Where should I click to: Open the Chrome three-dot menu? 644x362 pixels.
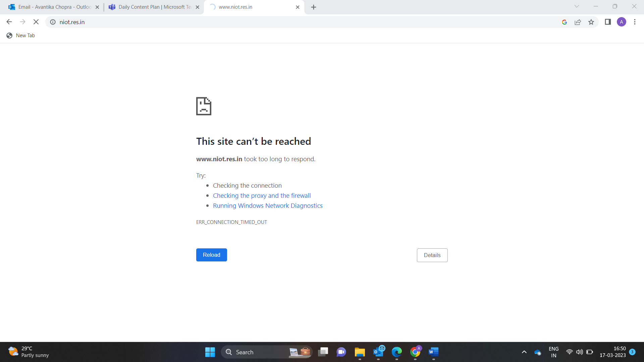coord(635,22)
